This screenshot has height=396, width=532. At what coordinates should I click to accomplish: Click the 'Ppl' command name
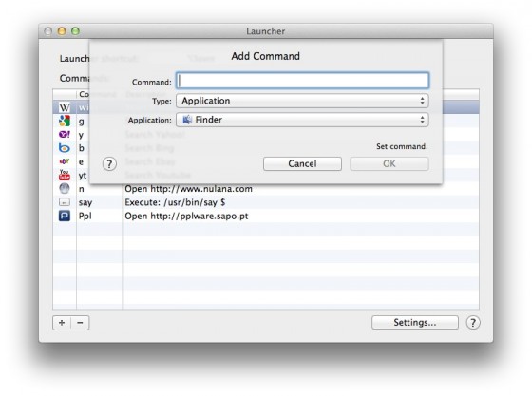(85, 216)
